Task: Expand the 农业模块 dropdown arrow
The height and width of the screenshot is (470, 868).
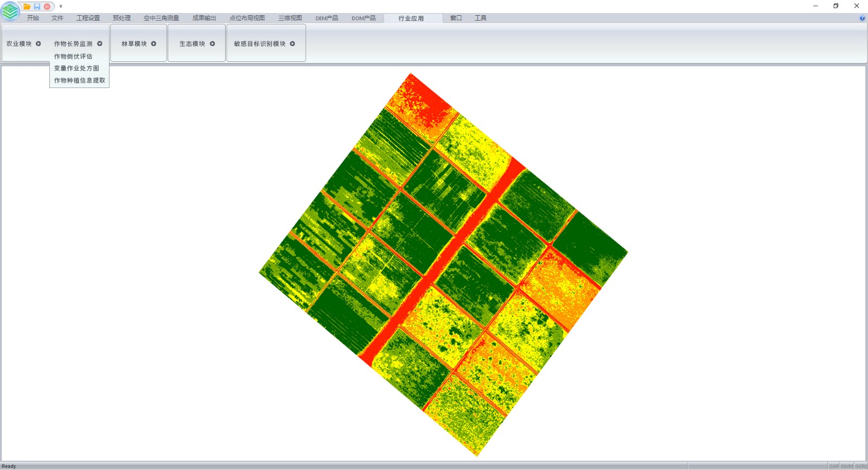Action: click(39, 43)
